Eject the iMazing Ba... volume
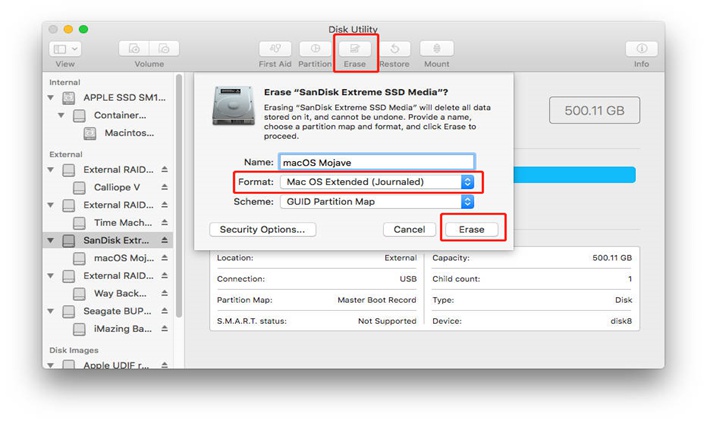The image size is (707, 423). tap(165, 329)
